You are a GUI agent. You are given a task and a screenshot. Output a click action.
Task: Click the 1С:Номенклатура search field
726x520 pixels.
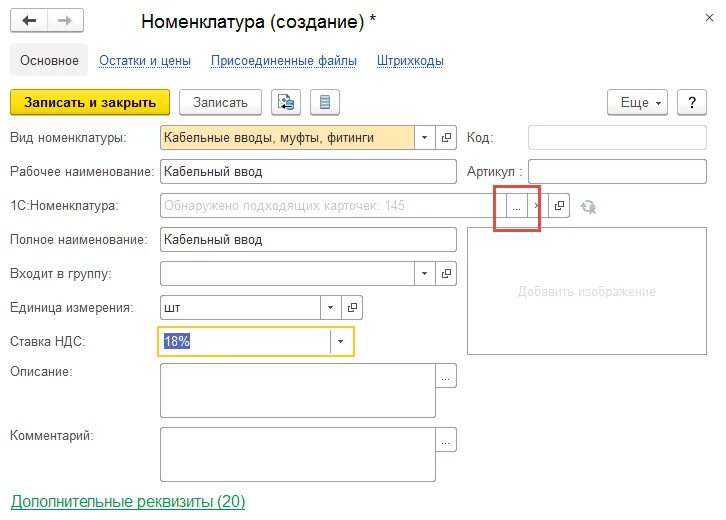pyautogui.click(x=333, y=206)
